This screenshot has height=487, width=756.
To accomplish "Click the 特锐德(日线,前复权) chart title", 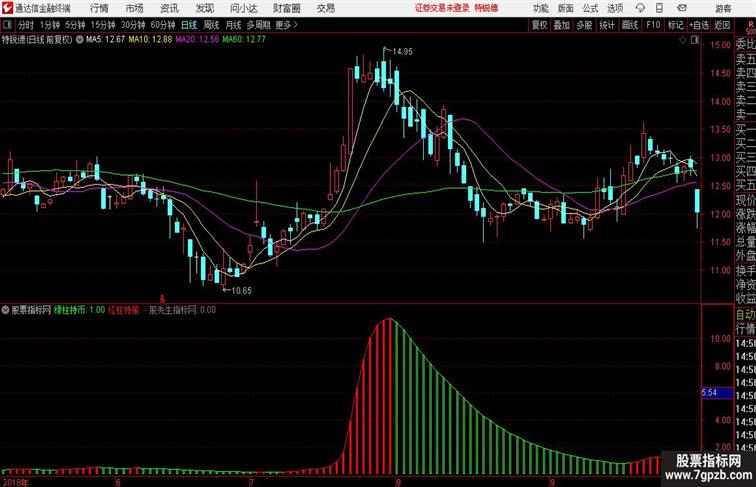I will 37,40.
